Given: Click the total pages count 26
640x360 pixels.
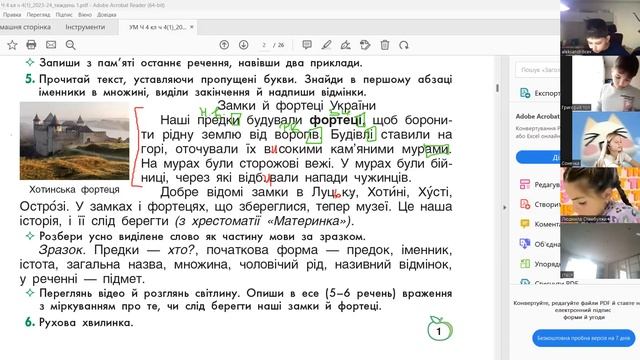Looking at the screenshot, I should [281, 45].
